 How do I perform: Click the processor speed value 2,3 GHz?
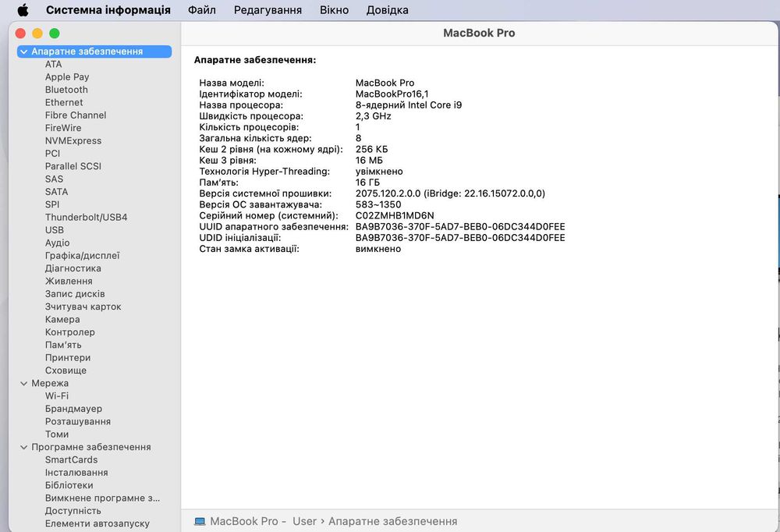pos(373,116)
